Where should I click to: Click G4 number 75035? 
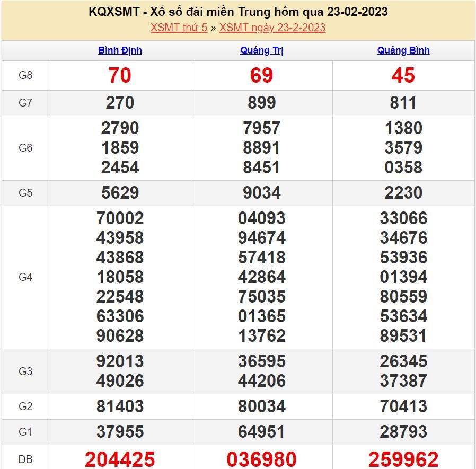[262, 297]
